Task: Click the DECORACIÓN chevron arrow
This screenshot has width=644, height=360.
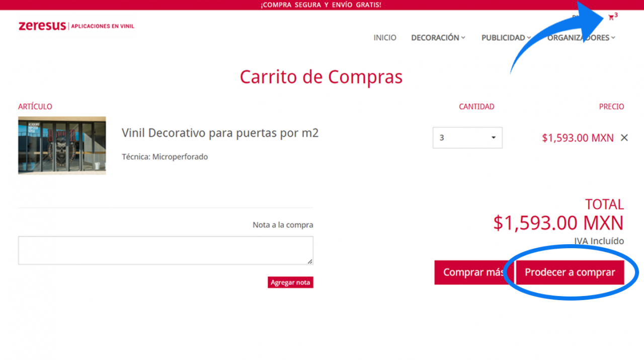Action: point(463,38)
